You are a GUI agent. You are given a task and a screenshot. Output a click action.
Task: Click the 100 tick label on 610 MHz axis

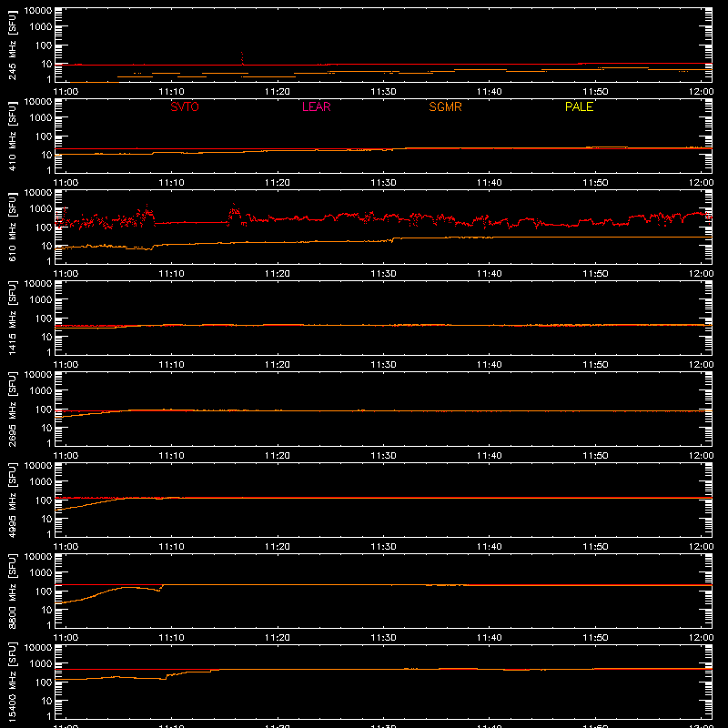(x=44, y=227)
